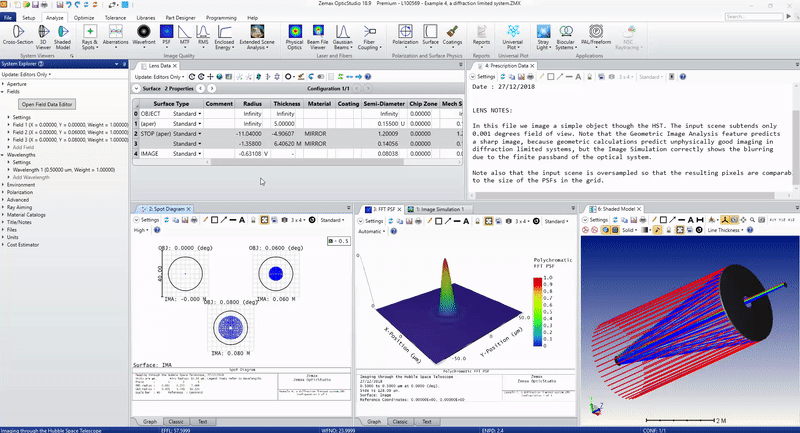Open Line Thickness dropdown in Shaded Model
Image resolution: width=800 pixels, height=433 pixels.
(725, 230)
